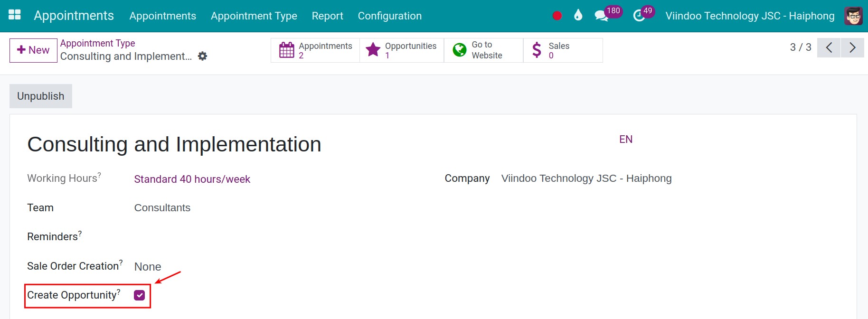Open the Appointment Type menu
This screenshot has width=868, height=319.
254,16
